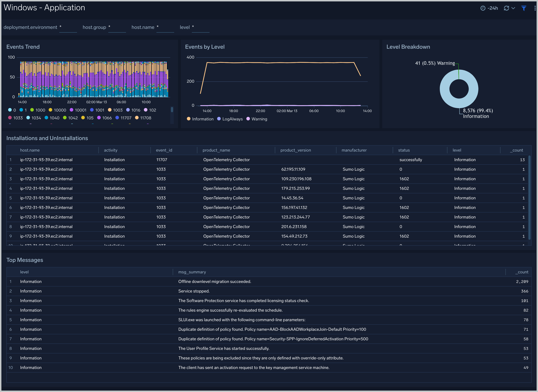Click the Windows - Application dashboard title

44,8
